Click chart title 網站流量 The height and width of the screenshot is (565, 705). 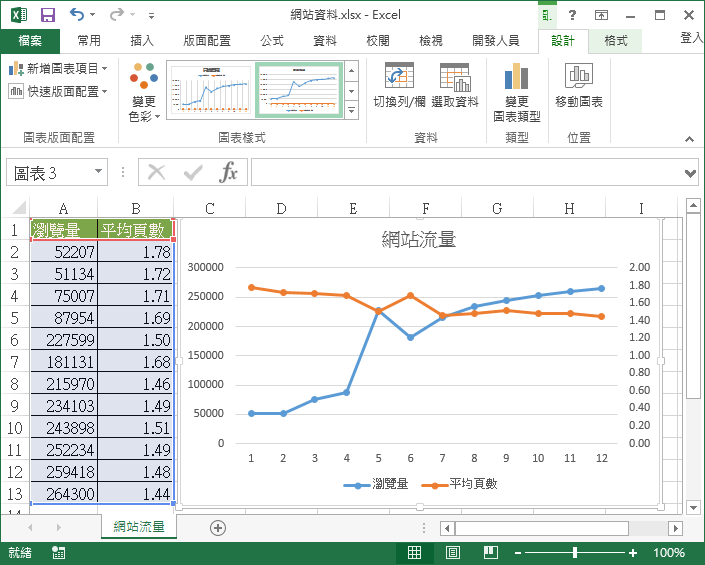pyautogui.click(x=419, y=239)
